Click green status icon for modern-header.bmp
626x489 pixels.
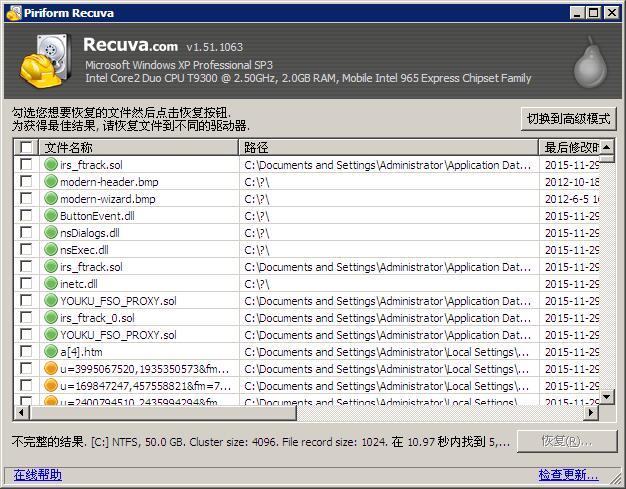[51, 182]
